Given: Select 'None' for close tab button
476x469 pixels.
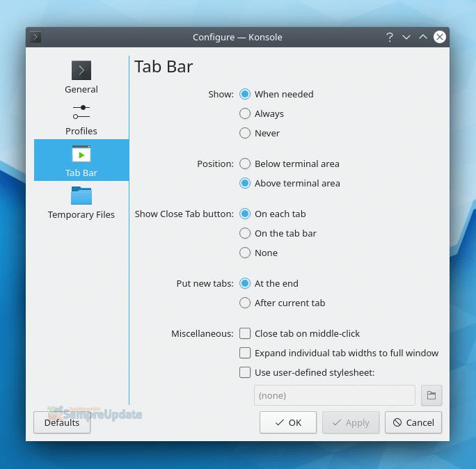Looking at the screenshot, I should (258, 253).
